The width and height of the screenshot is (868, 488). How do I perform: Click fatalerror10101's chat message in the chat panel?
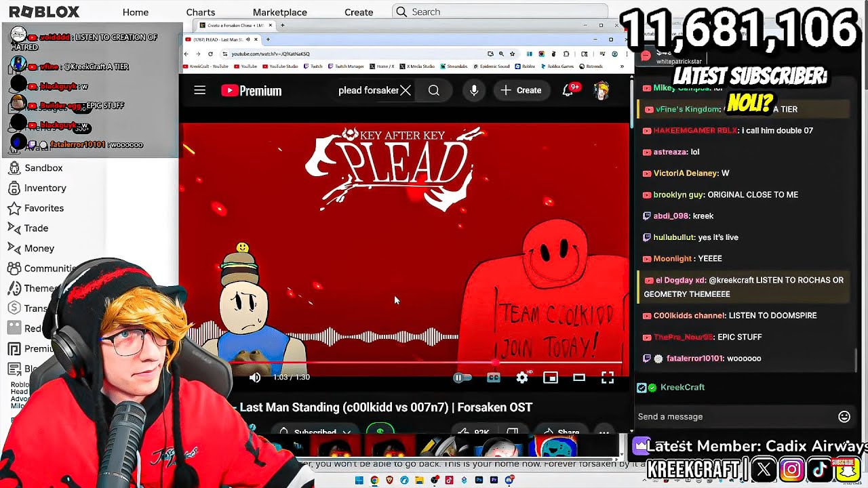(703, 359)
